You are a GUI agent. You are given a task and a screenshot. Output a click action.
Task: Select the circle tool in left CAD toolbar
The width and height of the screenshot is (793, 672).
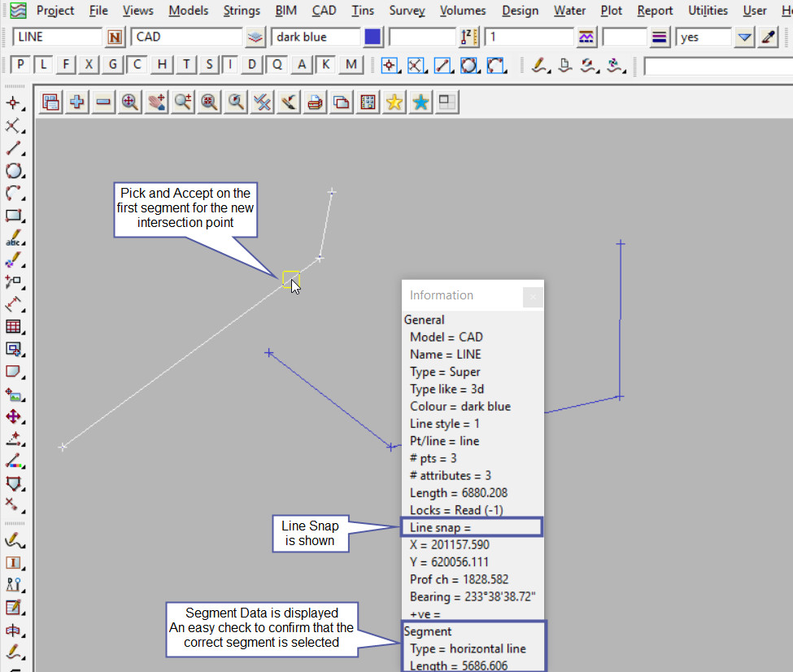coord(13,171)
